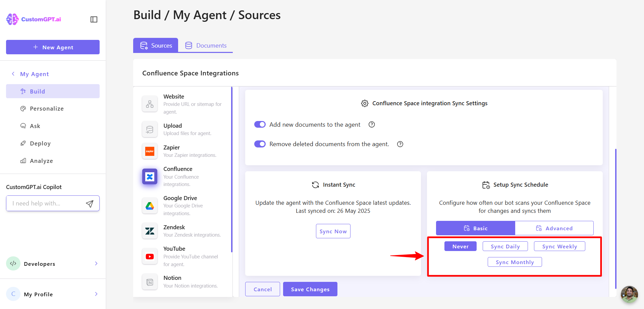Focus the Copilot help input field

(x=53, y=203)
